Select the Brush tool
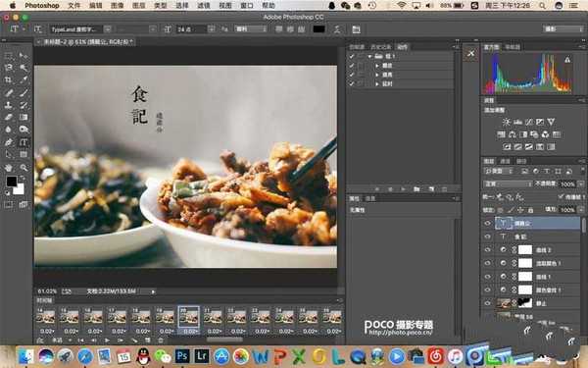Screen dimensions: 588x368 point(24,92)
